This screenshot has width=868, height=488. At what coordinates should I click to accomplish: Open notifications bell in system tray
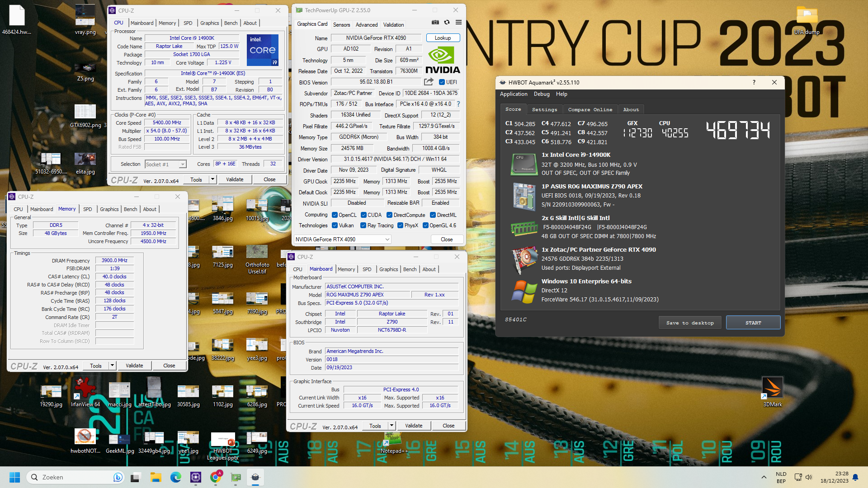click(855, 477)
